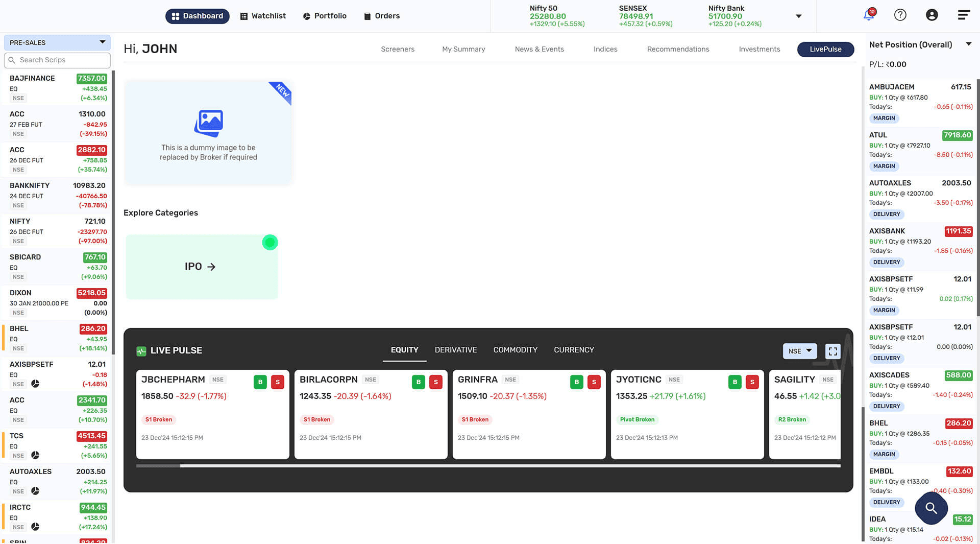
Task: Click the Live Pulse horizontal scrollbar
Action: (488, 466)
